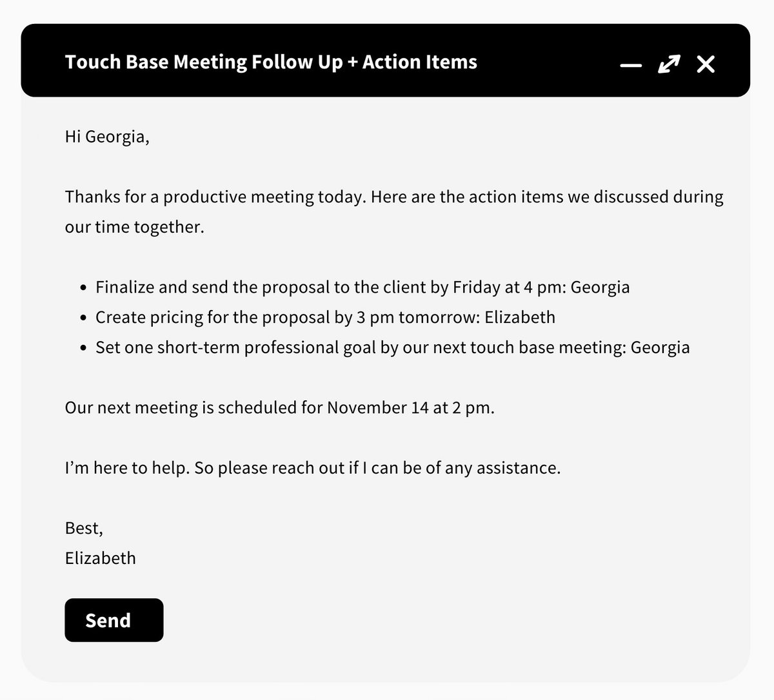Click the short-term professional goal bullet
Viewport: 774px width, 700px height.
(x=393, y=347)
